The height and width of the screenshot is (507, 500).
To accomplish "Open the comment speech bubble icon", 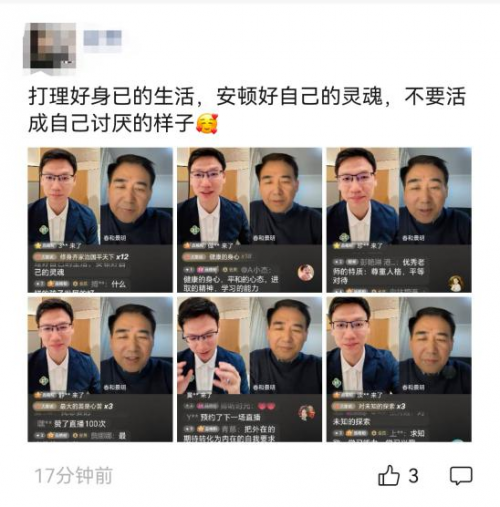I will click(x=461, y=476).
